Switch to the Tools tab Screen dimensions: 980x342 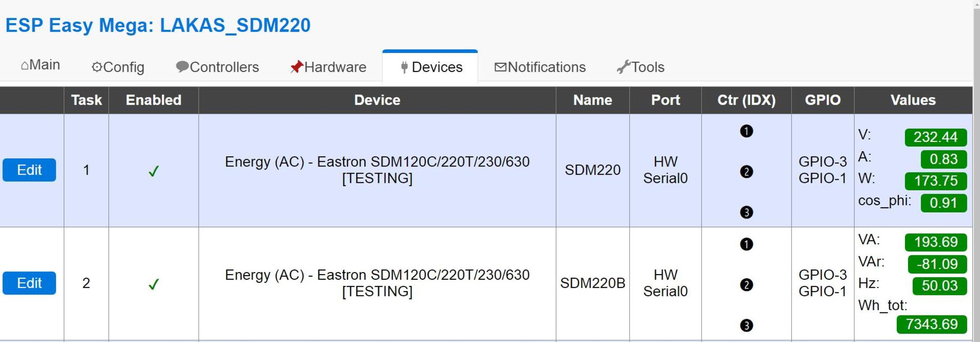(641, 67)
